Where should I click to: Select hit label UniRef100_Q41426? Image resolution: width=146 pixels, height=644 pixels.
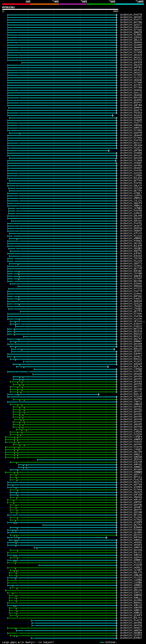tap(131, 115)
